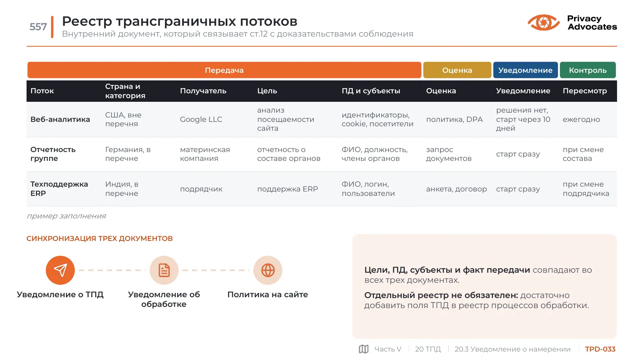Click the США, вне перечня cell

123,119
